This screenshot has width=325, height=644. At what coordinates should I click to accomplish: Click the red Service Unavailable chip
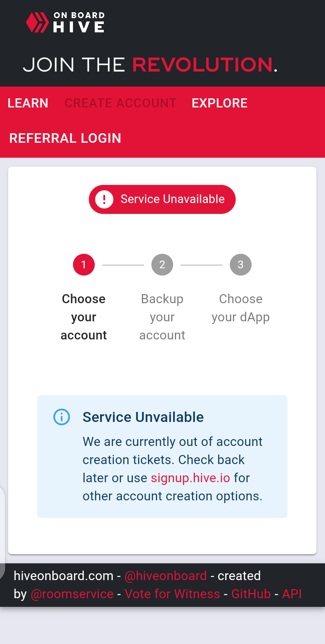point(162,199)
